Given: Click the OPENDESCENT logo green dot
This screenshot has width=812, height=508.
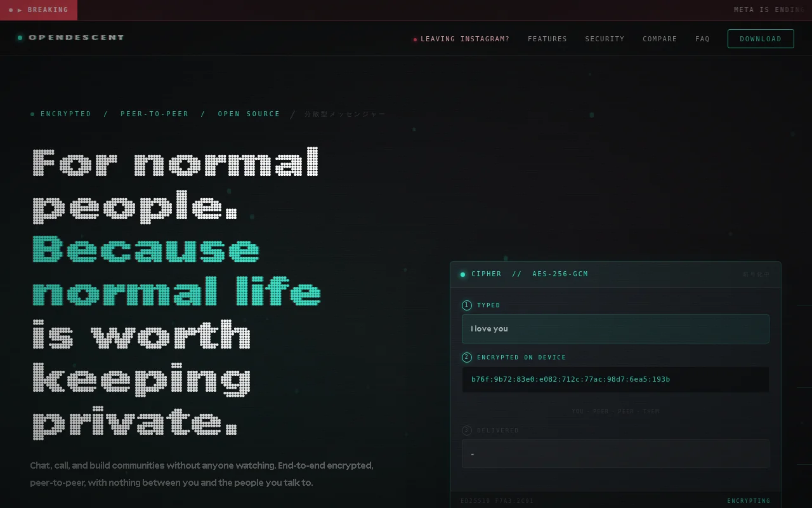Looking at the screenshot, I should pyautogui.click(x=20, y=38).
